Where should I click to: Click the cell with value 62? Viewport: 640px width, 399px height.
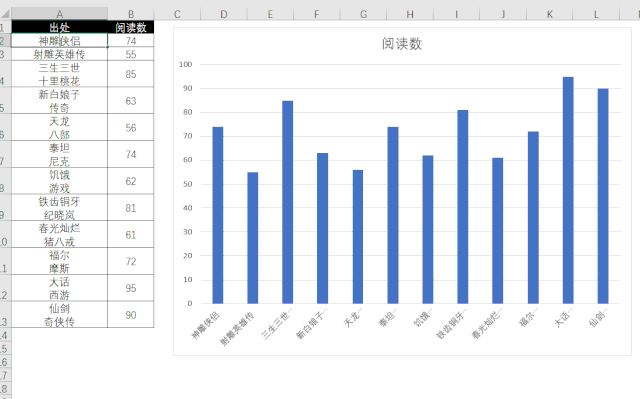pyautogui.click(x=131, y=181)
